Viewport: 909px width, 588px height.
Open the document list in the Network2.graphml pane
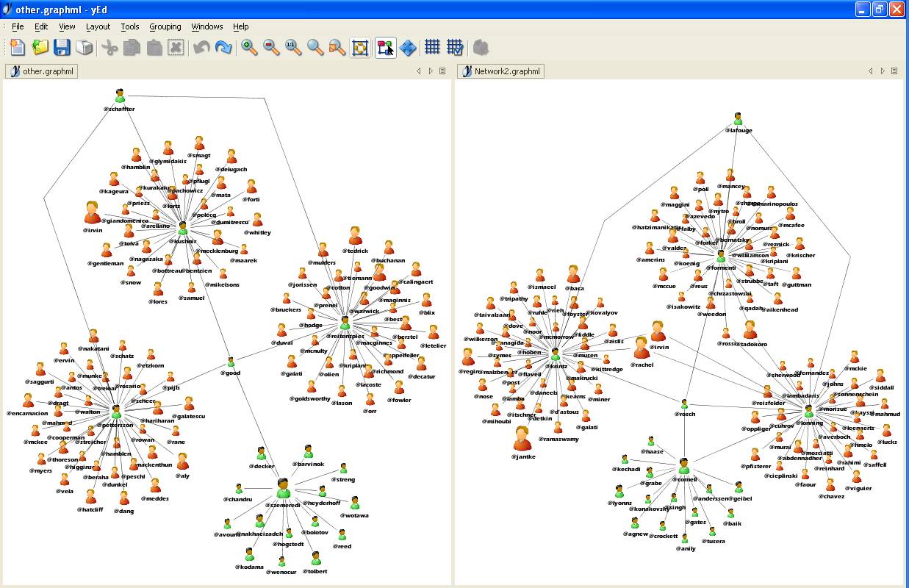click(x=894, y=71)
